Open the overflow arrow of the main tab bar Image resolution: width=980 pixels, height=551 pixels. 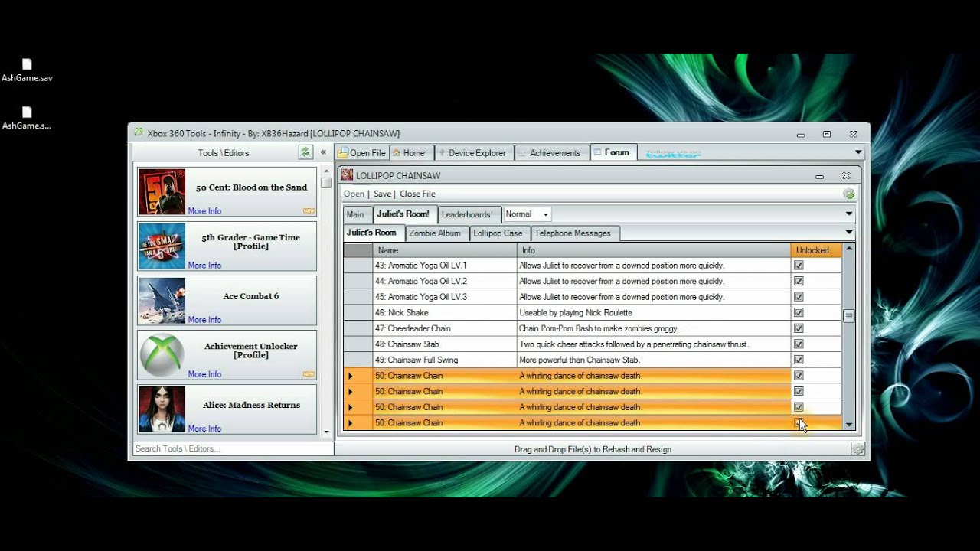[x=858, y=152]
